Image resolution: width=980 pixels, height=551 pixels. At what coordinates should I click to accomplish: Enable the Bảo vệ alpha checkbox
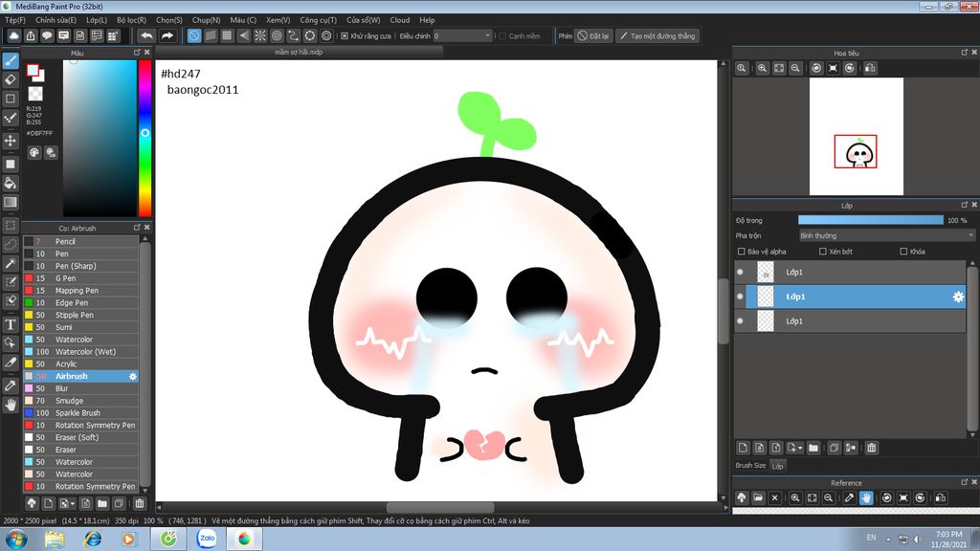coord(742,252)
